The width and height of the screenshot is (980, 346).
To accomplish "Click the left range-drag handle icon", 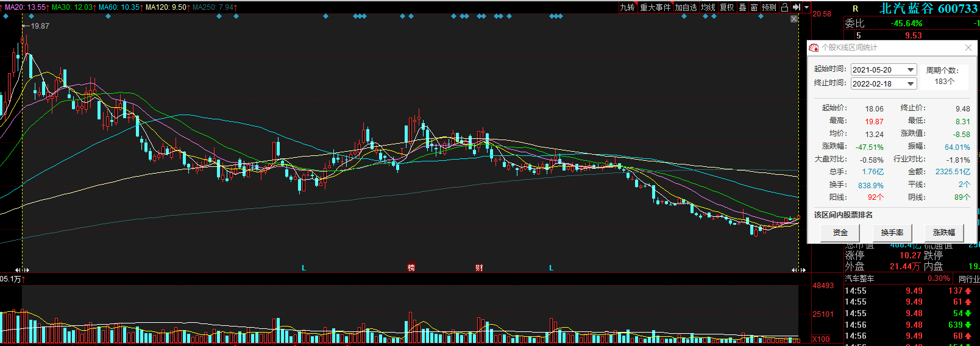I will click(x=22, y=269).
